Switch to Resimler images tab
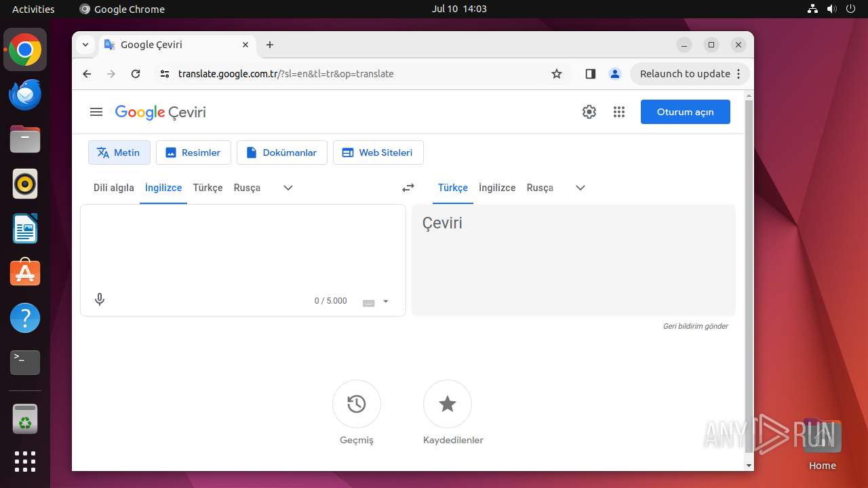The width and height of the screenshot is (868, 488). pos(193,152)
